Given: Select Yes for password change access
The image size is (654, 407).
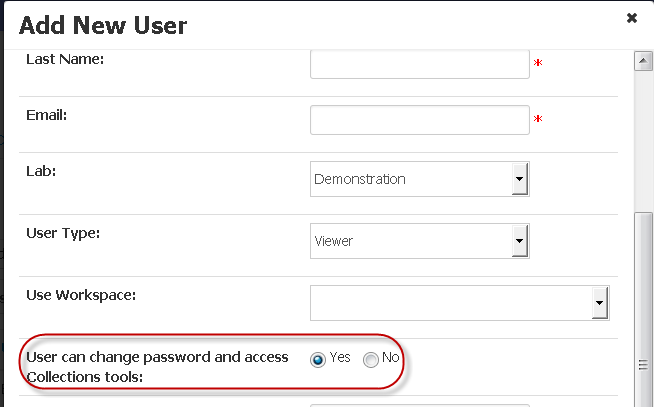Looking at the screenshot, I should point(318,359).
